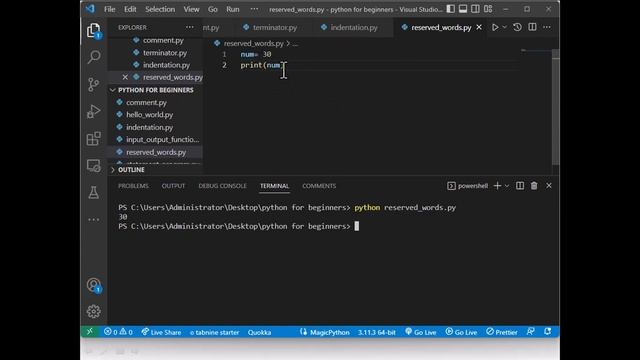Show errors and warnings count
Image resolution: width=640 pixels, height=360 pixels.
pos(118,332)
